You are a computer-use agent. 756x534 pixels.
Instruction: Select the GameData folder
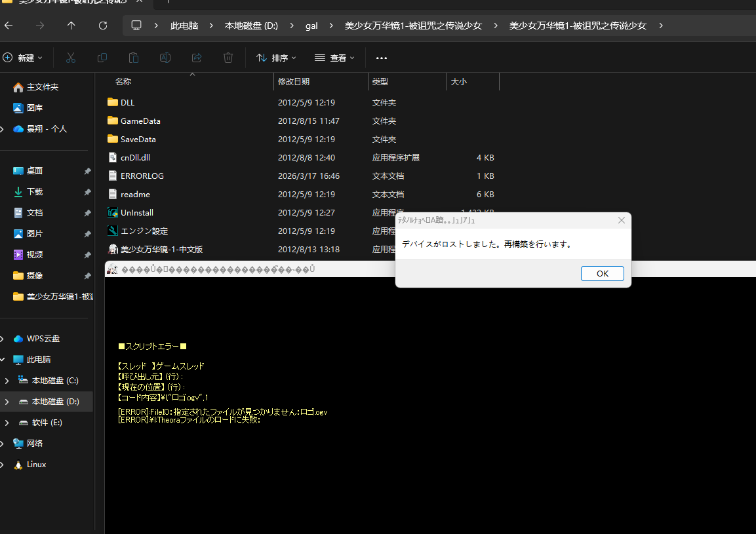140,121
